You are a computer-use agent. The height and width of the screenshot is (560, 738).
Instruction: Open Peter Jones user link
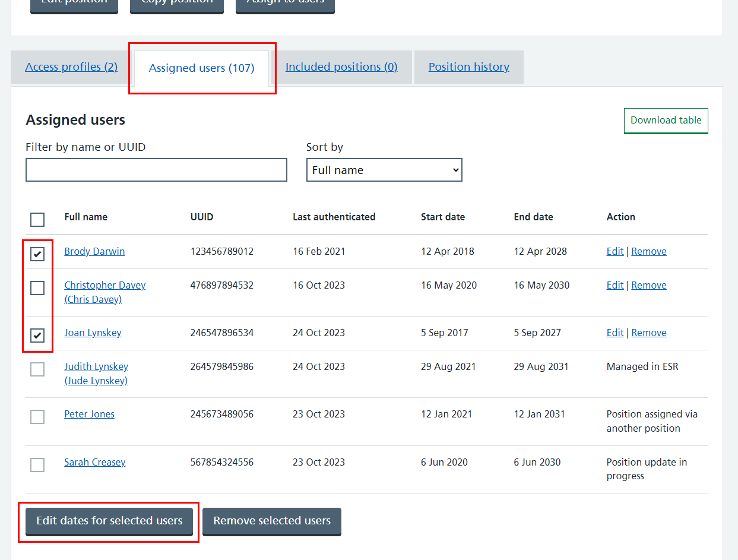90,414
